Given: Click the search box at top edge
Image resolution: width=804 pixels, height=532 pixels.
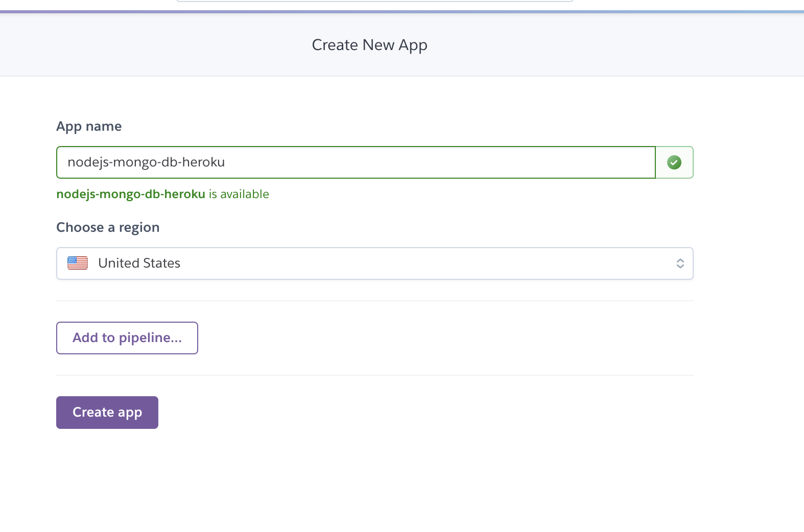Looking at the screenshot, I should click(374, 1).
